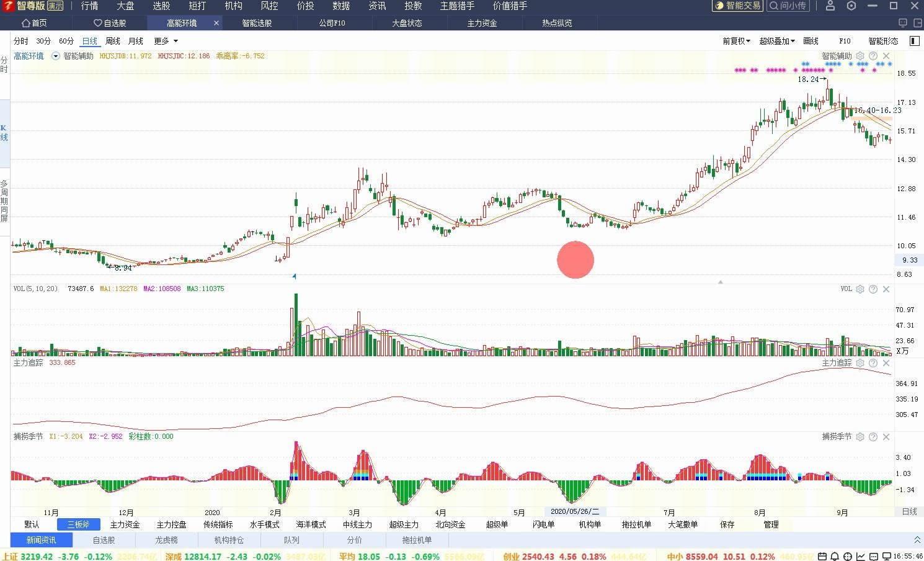The image size is (924, 561).
Task: Open the 问小传 search box
Action: click(x=788, y=6)
